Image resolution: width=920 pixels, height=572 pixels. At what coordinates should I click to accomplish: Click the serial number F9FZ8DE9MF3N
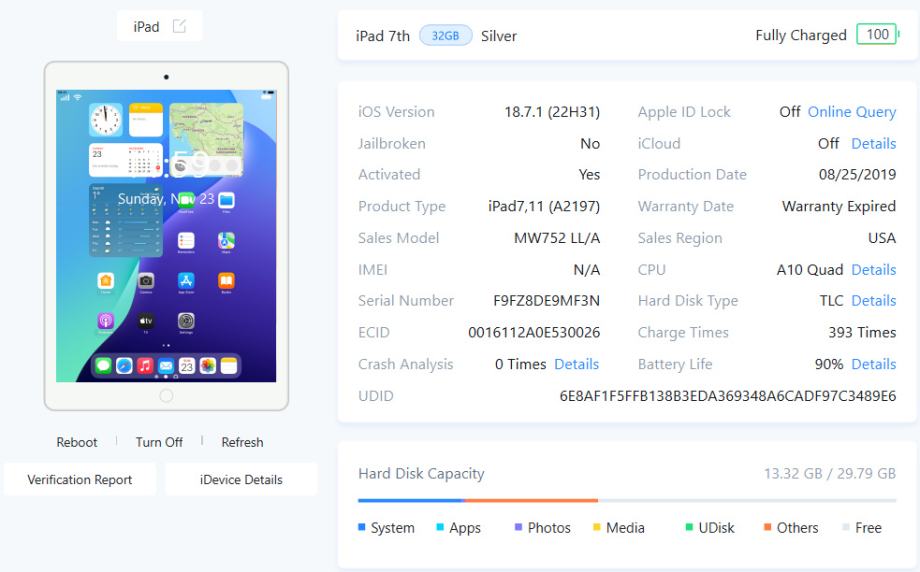[546, 300]
